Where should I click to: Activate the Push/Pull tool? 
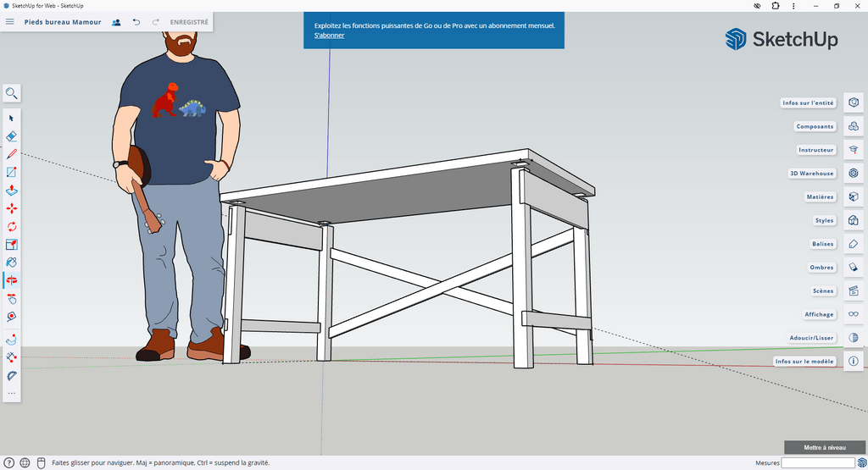tap(12, 191)
